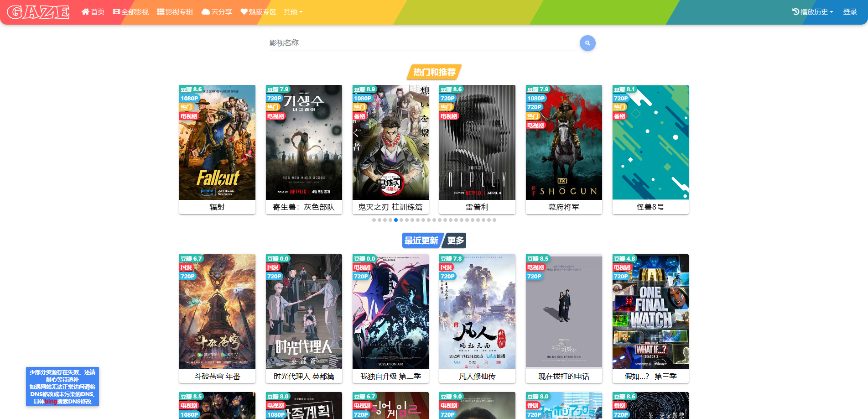The width and height of the screenshot is (868, 419).
Task: Click the 国漫 badge on 斗破苍穹 poster
Action: (187, 267)
